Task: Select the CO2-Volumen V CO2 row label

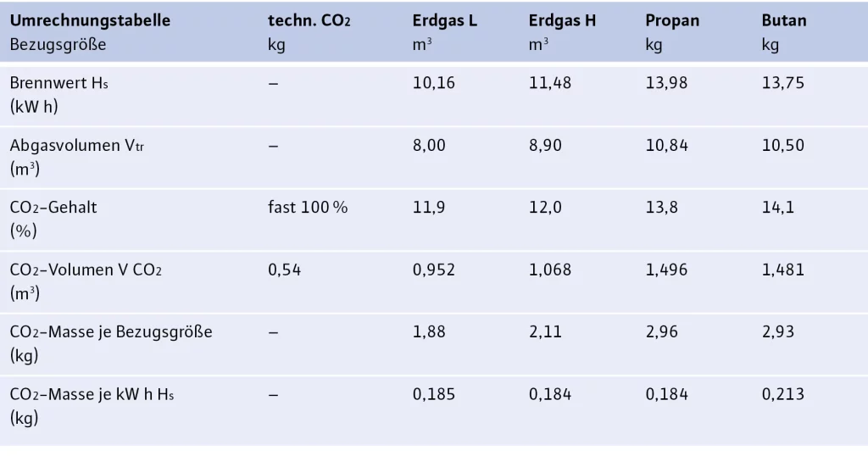Action: tap(86, 270)
